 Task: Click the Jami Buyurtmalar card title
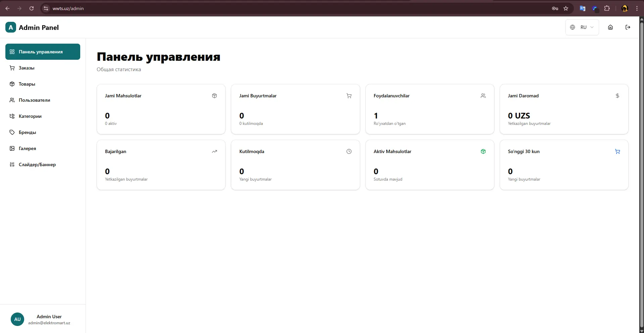(258, 96)
